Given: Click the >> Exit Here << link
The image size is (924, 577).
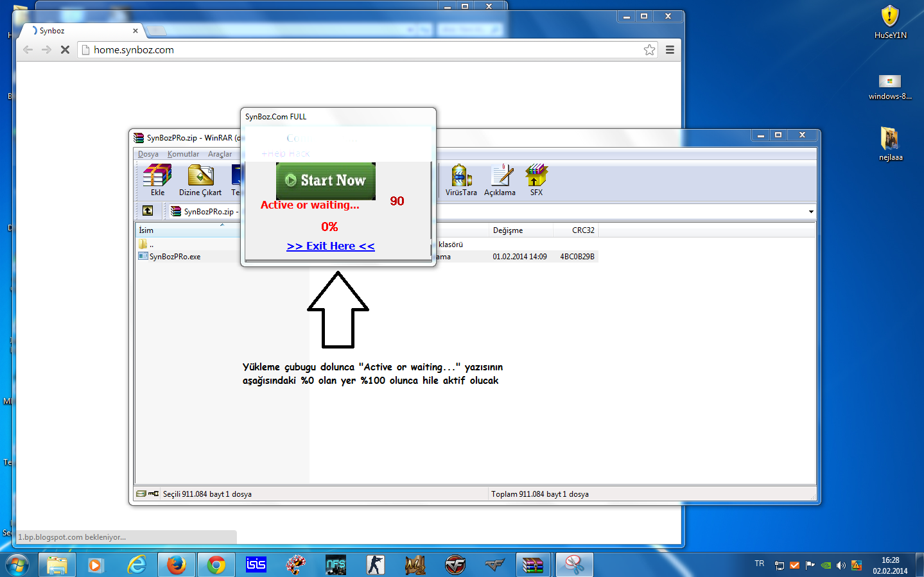Looking at the screenshot, I should coord(331,246).
